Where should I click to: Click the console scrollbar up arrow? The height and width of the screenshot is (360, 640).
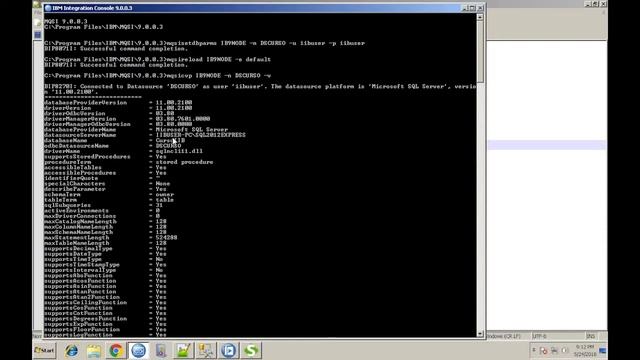[x=480, y=17]
